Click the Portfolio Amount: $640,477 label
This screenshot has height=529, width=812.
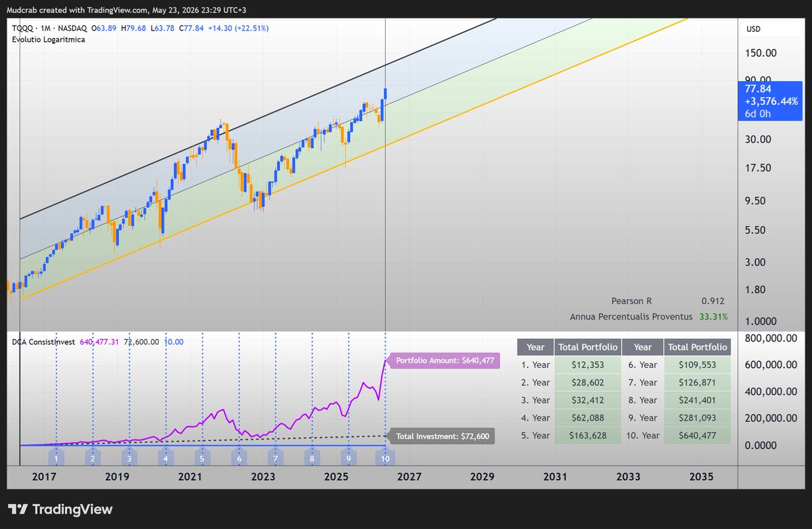pyautogui.click(x=445, y=361)
